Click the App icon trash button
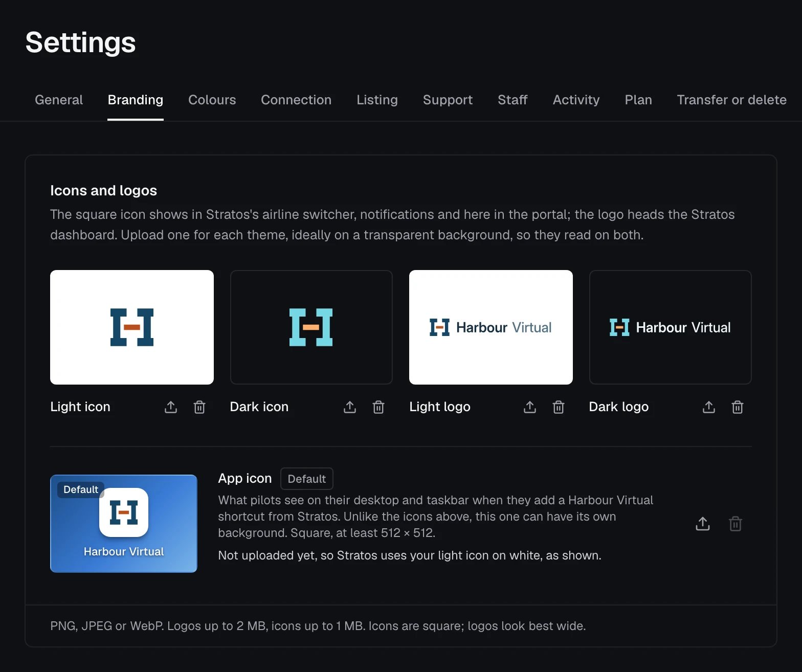 (x=736, y=524)
